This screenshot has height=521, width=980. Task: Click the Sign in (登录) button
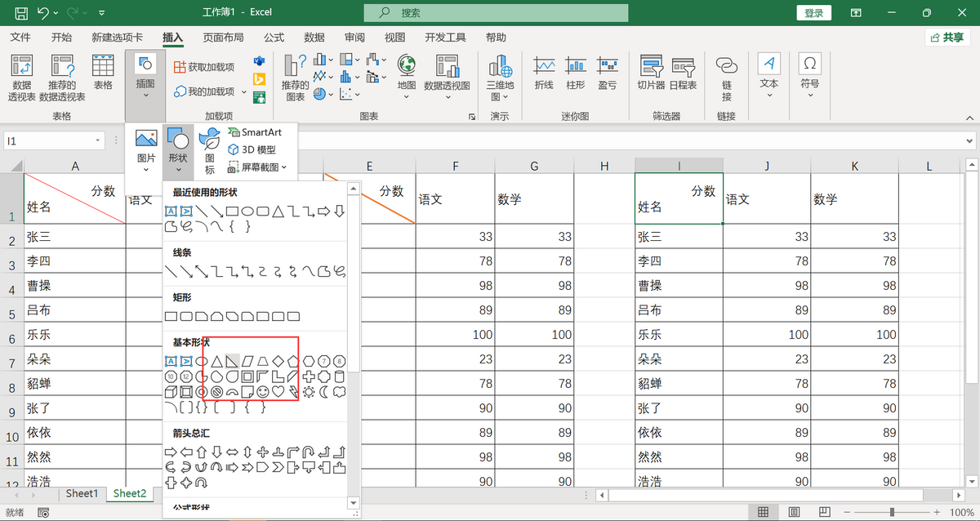[x=813, y=13]
